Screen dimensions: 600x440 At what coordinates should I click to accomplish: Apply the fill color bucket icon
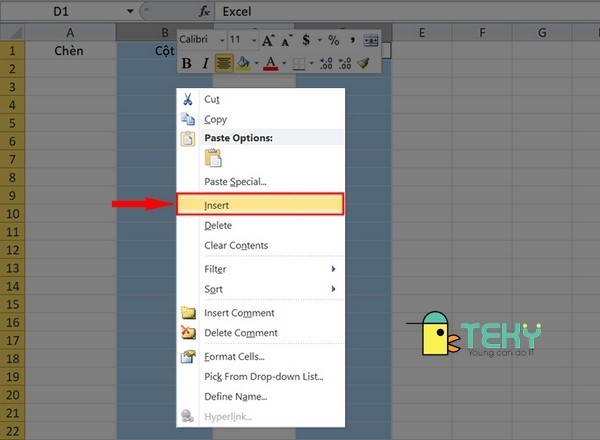243,63
